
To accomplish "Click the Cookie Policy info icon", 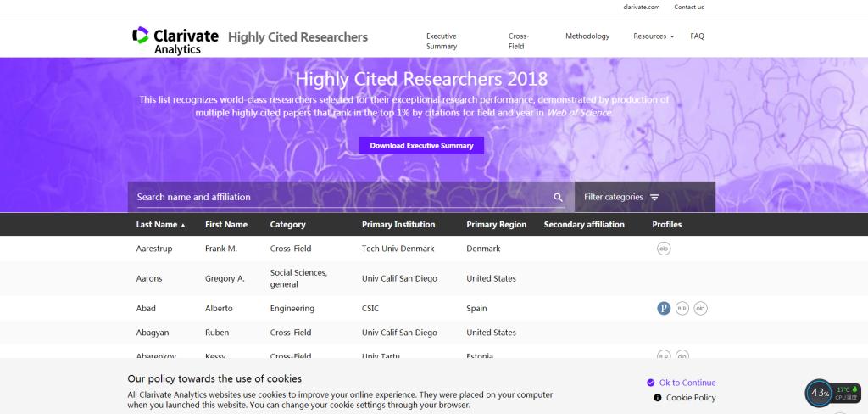I will pos(657,397).
